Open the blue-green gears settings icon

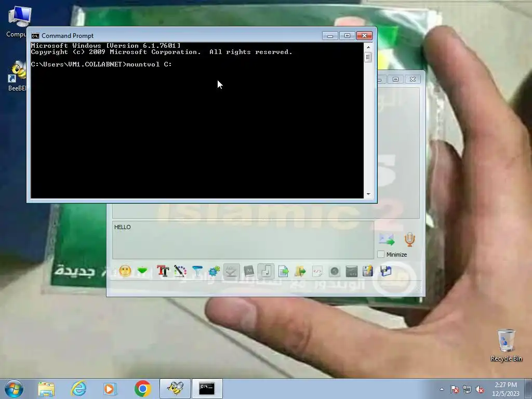[x=214, y=271]
